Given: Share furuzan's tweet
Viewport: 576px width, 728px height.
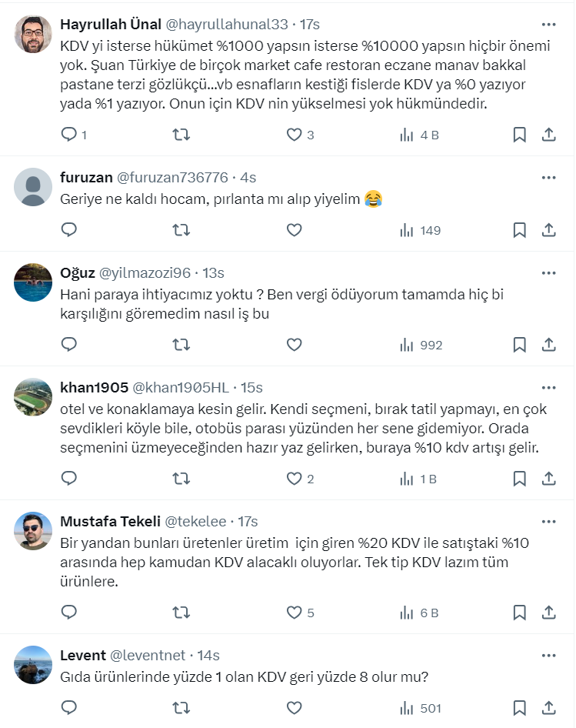Looking at the screenshot, I should click(x=549, y=230).
